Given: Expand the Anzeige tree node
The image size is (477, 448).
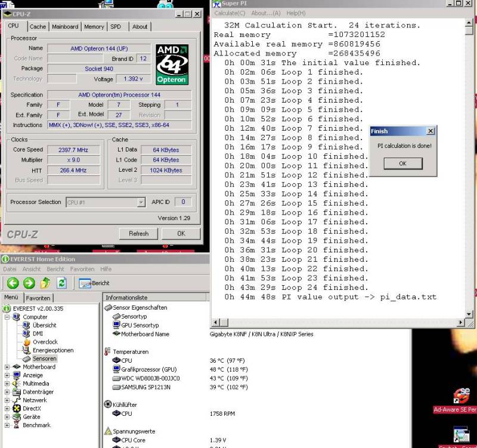Looking at the screenshot, I should coord(7,375).
